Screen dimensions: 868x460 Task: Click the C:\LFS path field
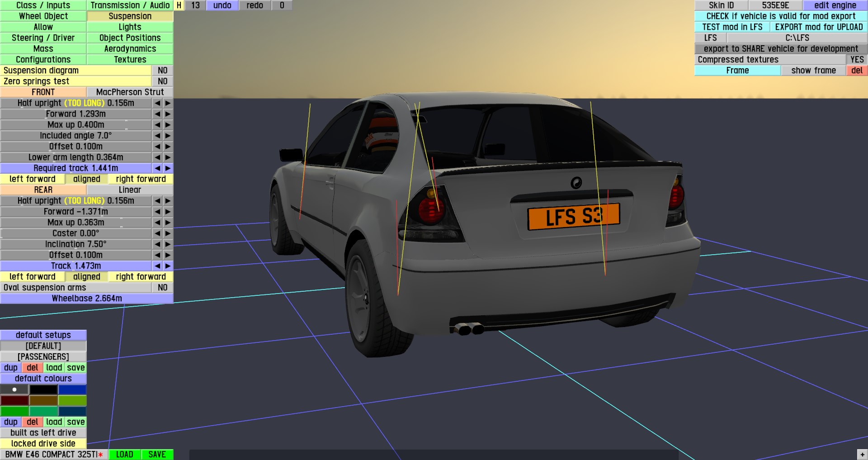(x=797, y=38)
